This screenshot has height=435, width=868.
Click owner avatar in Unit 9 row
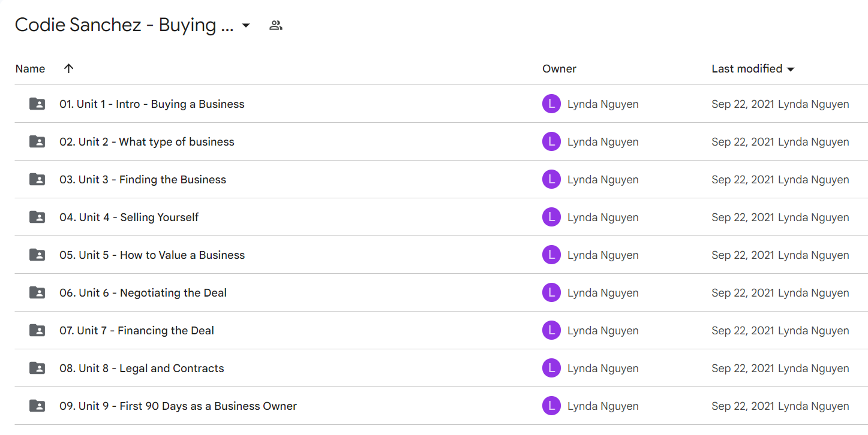pyautogui.click(x=551, y=406)
